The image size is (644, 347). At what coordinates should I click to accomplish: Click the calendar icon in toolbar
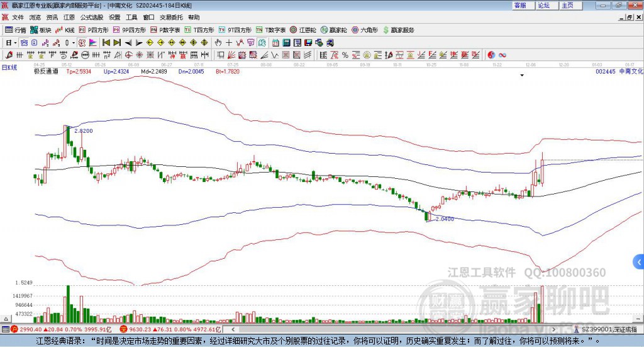click(x=275, y=42)
